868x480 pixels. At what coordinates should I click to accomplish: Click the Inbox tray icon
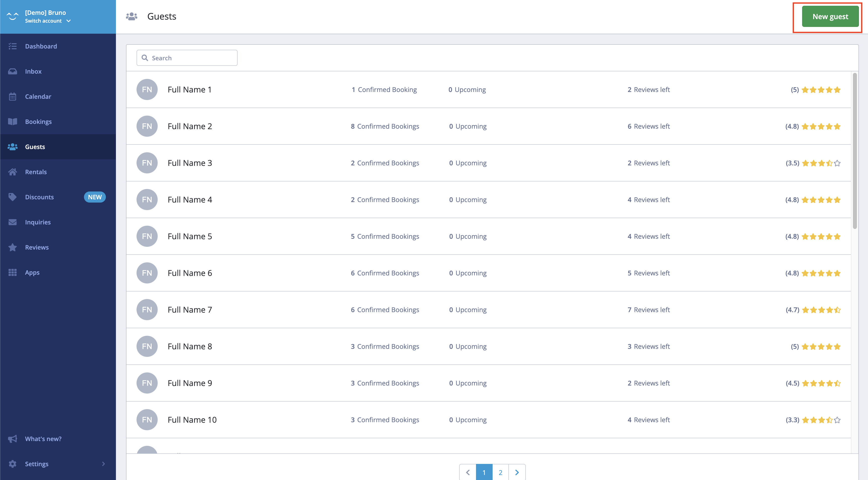tap(13, 71)
